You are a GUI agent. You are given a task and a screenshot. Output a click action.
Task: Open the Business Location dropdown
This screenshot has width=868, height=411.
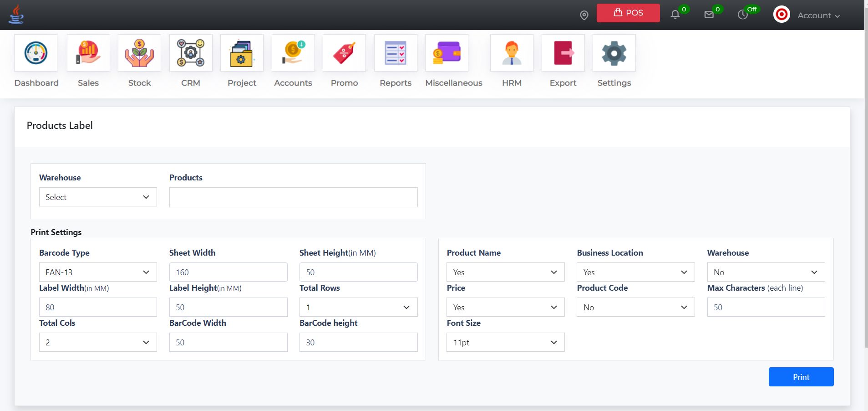[x=636, y=272]
